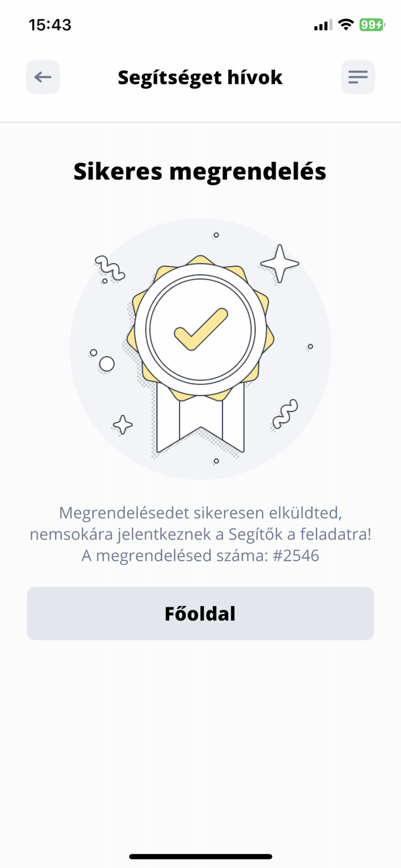Select the Segítséget hívok header title
The height and width of the screenshot is (868, 401).
coord(200,77)
